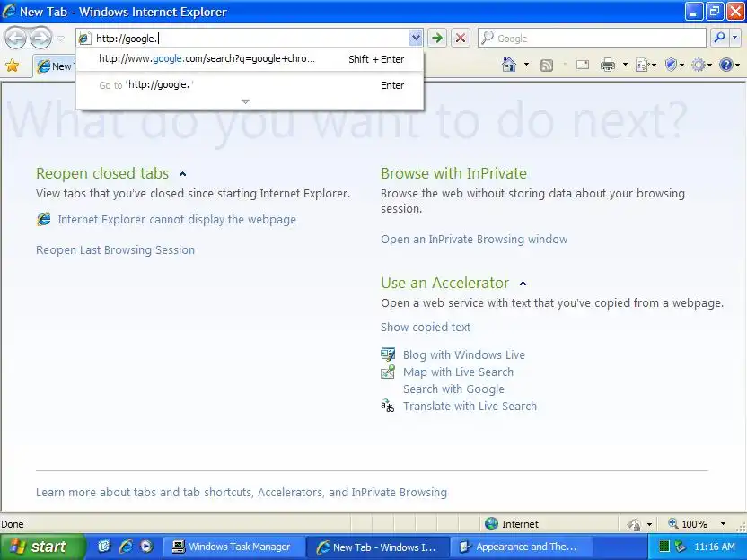
Task: Click the Translate accelerator icon
Action: pyautogui.click(x=388, y=407)
